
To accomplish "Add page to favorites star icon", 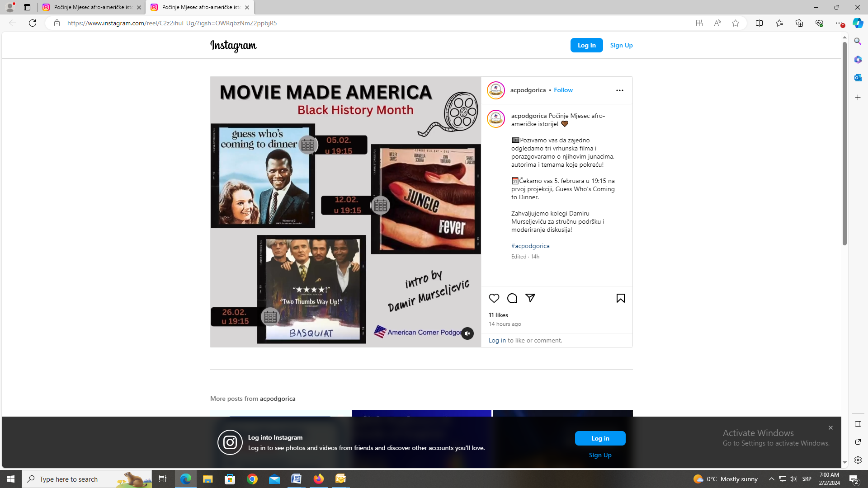I will tap(736, 23).
